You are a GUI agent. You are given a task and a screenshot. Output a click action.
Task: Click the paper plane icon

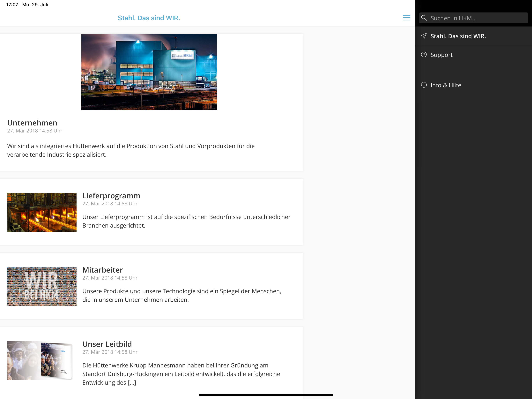tap(424, 36)
